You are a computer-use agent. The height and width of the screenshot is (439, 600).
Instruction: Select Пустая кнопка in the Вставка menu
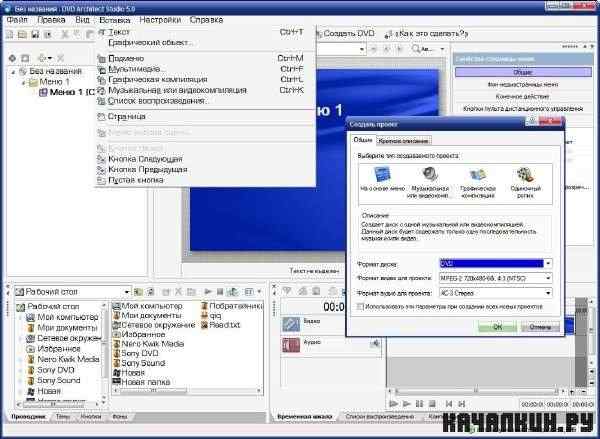click(x=206, y=180)
